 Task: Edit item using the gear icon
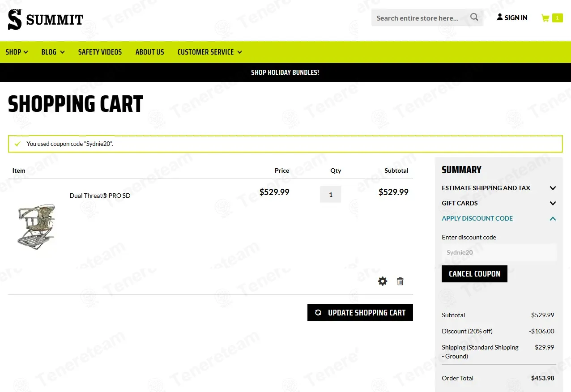click(x=383, y=281)
